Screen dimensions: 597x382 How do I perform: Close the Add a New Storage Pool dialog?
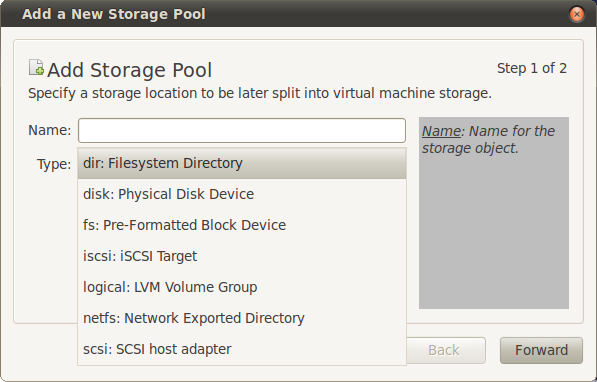pos(577,14)
